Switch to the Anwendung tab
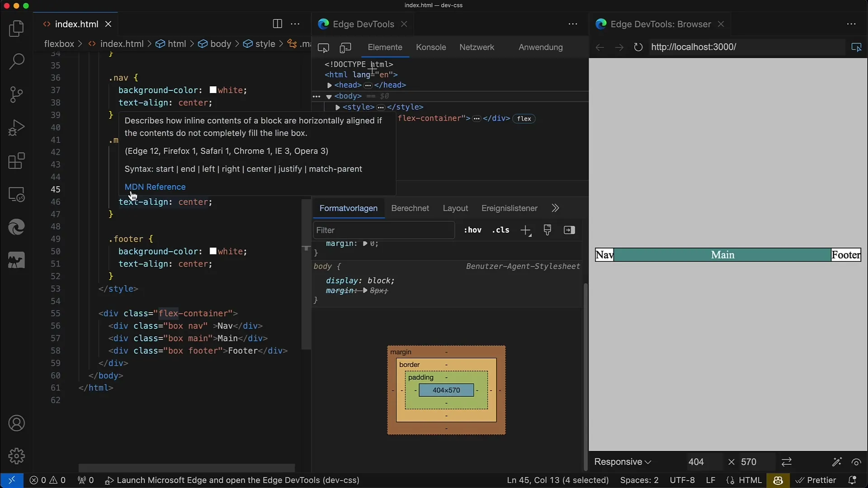Viewport: 868px width, 488px height. [x=540, y=47]
